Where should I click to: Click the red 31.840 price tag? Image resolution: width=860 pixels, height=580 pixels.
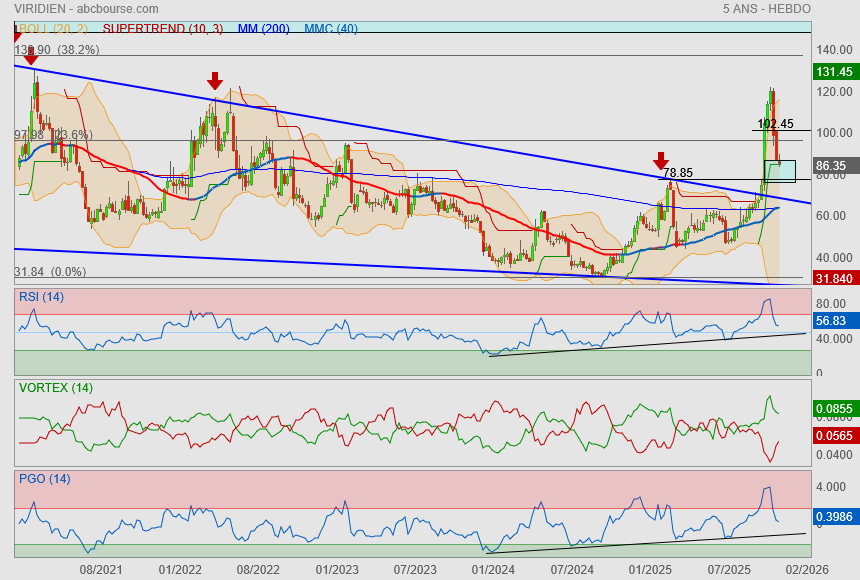(x=833, y=279)
